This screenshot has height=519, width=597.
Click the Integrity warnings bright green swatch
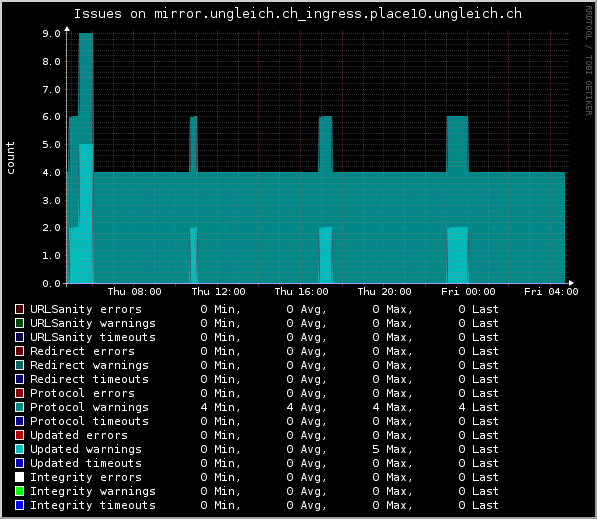(19, 491)
